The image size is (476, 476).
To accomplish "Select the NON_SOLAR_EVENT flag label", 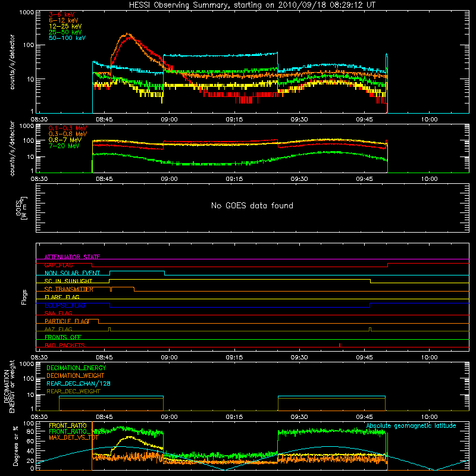I will (x=72, y=273).
